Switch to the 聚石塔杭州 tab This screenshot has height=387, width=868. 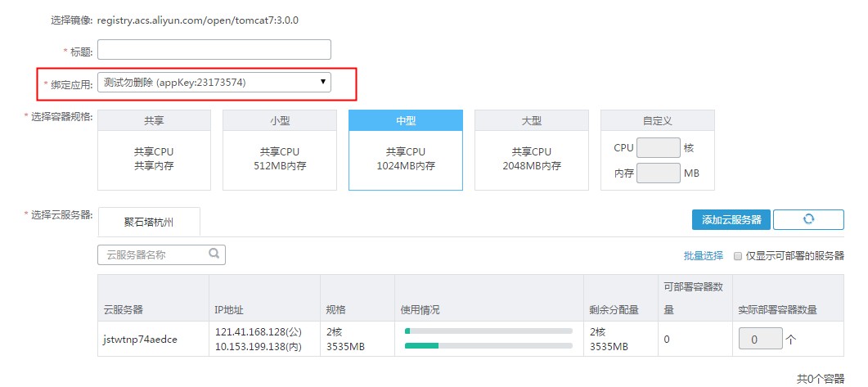[149, 221]
